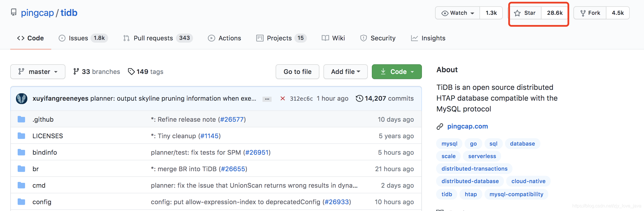Open the latest commit message about skyline pruning
The image size is (644, 211).
click(173, 98)
